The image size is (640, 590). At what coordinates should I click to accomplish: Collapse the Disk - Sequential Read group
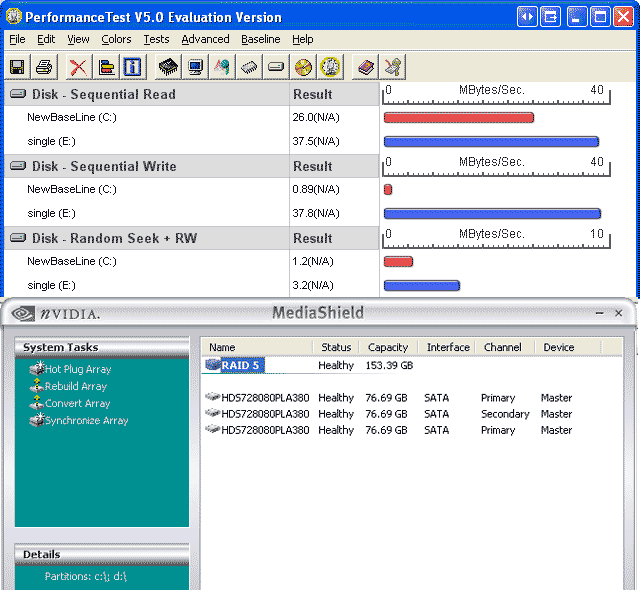click(x=18, y=94)
